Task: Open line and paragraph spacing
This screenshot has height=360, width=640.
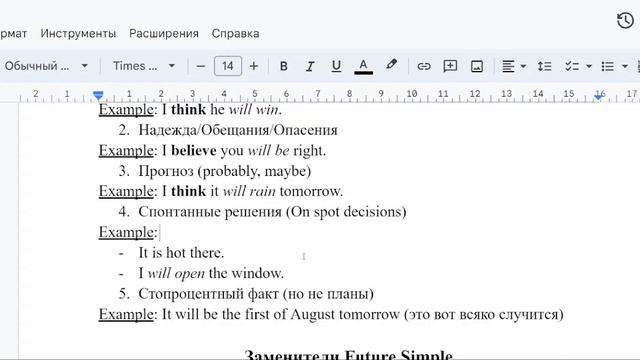Action: [544, 66]
